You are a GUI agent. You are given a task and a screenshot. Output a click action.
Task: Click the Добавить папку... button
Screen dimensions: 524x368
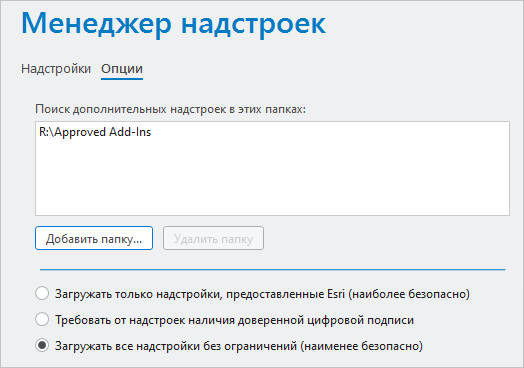tap(94, 238)
